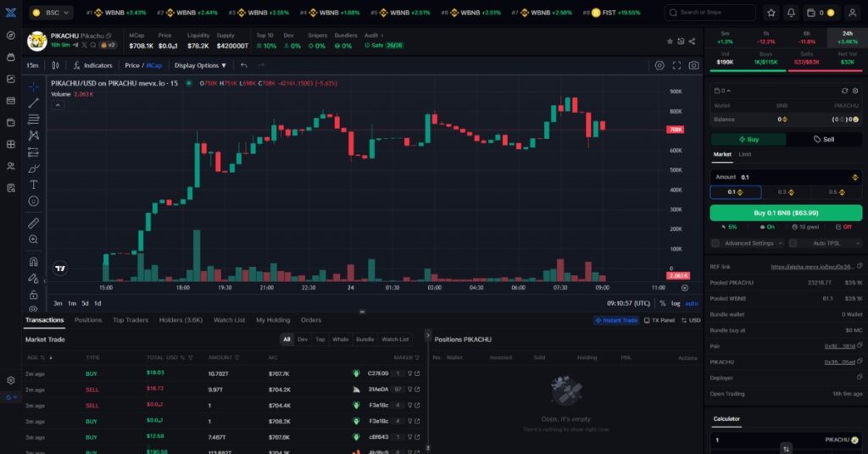Open the 15m timeframe selector
The width and height of the screenshot is (868, 454).
tap(33, 65)
